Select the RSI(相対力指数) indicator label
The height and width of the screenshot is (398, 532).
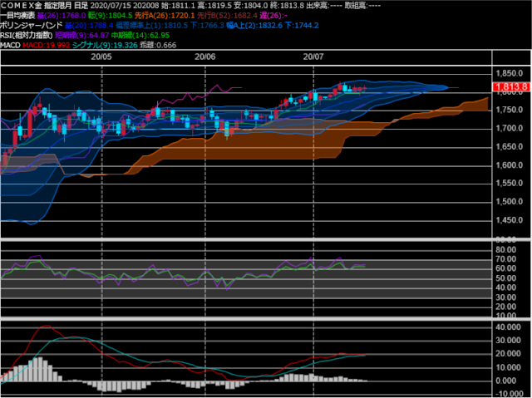click(27, 35)
